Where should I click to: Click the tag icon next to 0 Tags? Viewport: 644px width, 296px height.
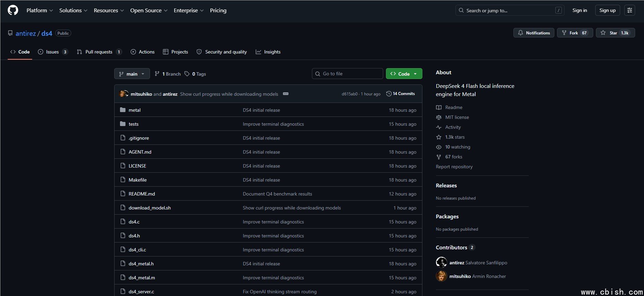(187, 74)
